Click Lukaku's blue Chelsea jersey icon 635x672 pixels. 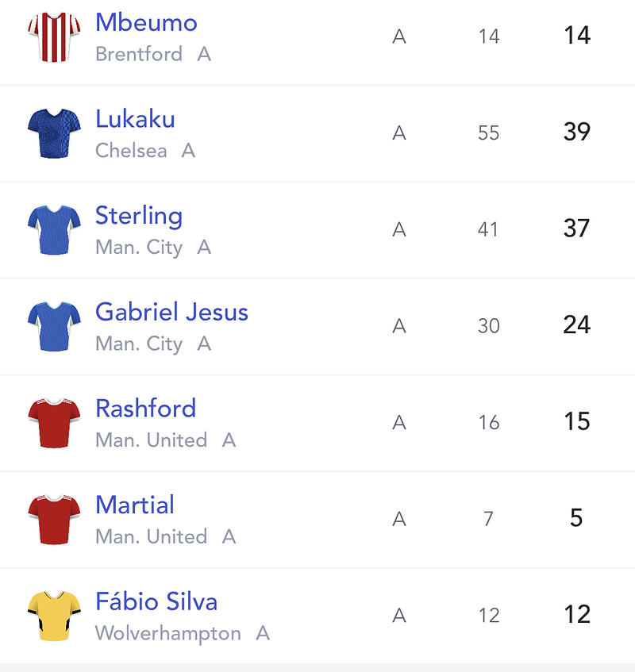point(54,133)
